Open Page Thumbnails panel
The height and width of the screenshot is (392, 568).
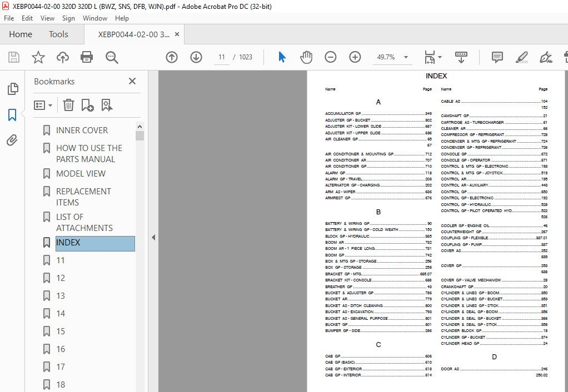click(13, 89)
